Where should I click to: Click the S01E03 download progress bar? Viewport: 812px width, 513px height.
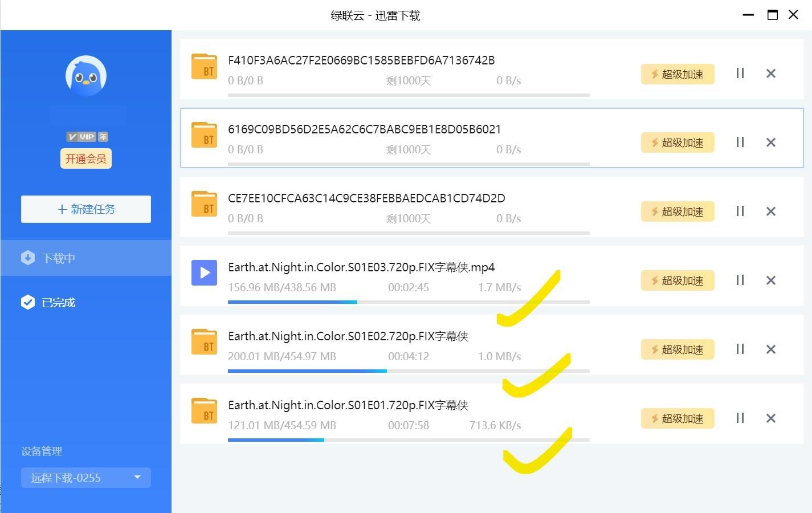click(x=409, y=302)
